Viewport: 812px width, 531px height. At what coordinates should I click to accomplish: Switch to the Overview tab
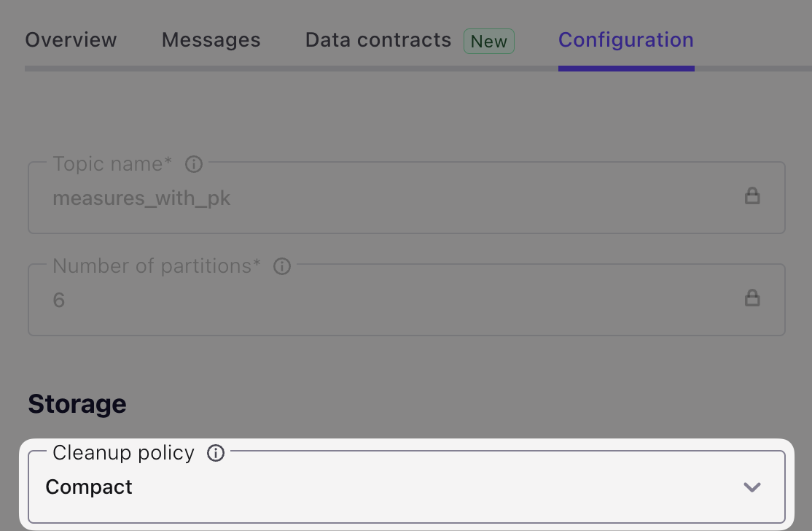[x=71, y=40]
